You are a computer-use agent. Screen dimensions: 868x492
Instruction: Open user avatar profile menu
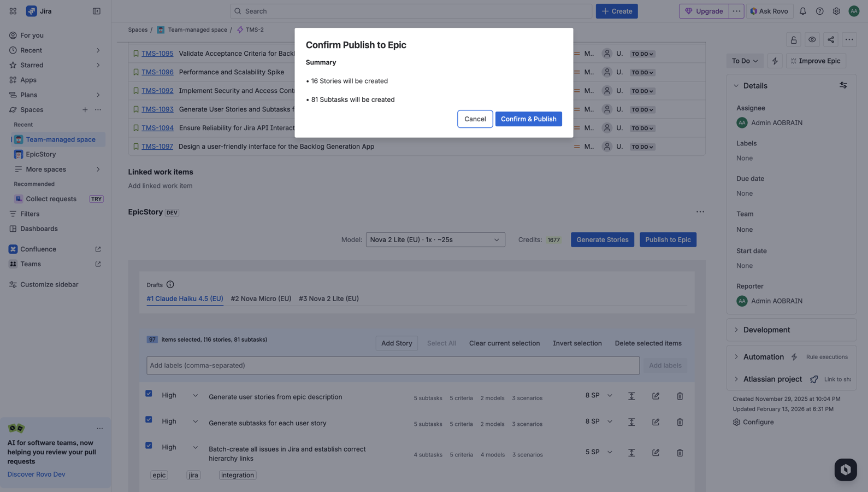click(854, 11)
